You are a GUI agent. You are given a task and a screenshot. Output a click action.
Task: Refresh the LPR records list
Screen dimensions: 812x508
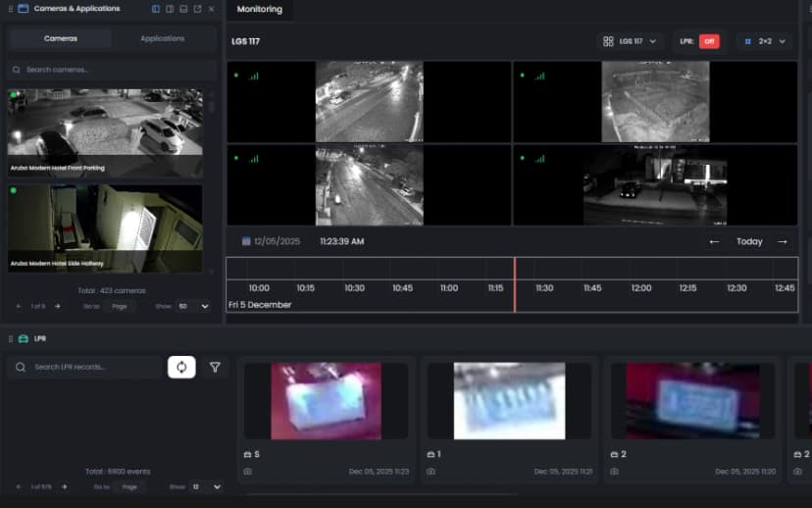(181, 367)
